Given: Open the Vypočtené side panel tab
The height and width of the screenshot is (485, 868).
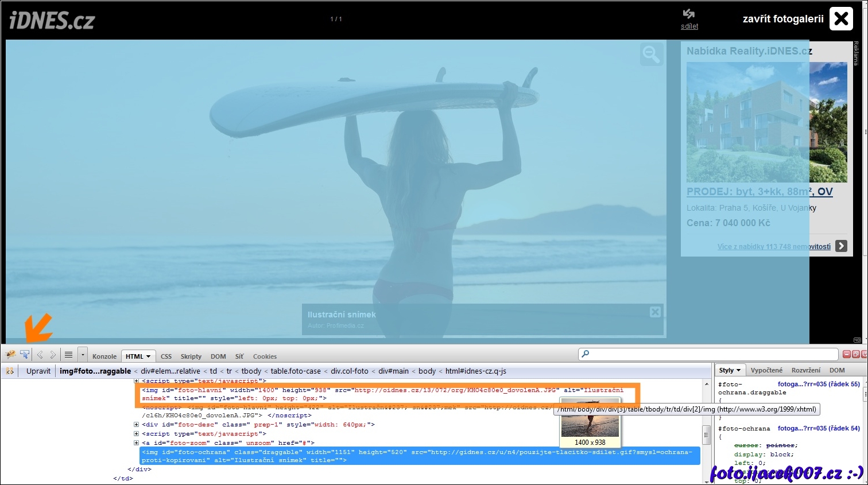Looking at the screenshot, I should [x=766, y=370].
